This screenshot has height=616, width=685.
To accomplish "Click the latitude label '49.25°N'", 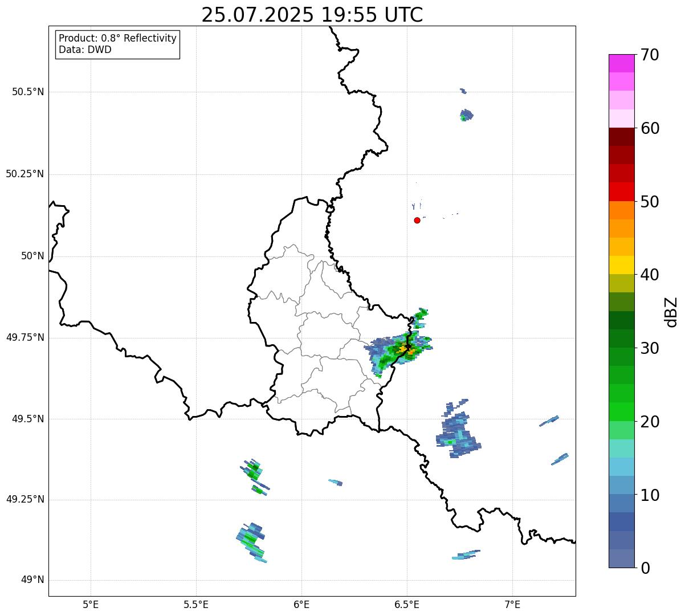I will click(25, 499).
